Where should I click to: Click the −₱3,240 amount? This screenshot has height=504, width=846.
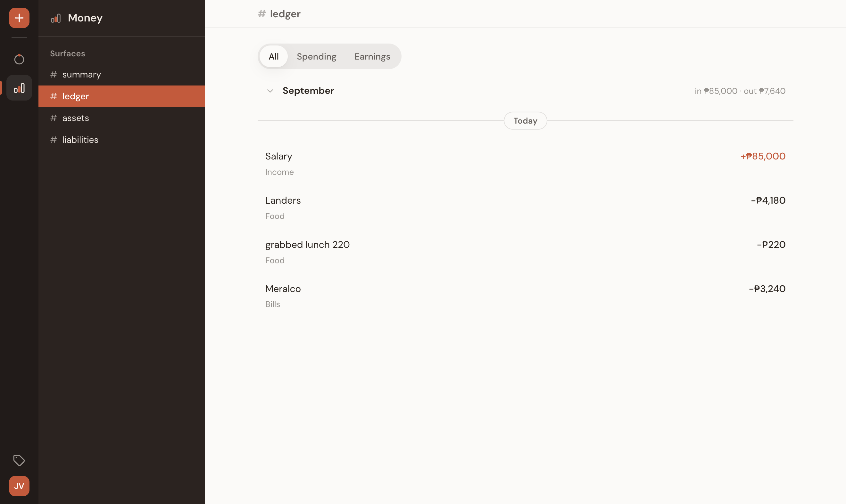point(767,289)
